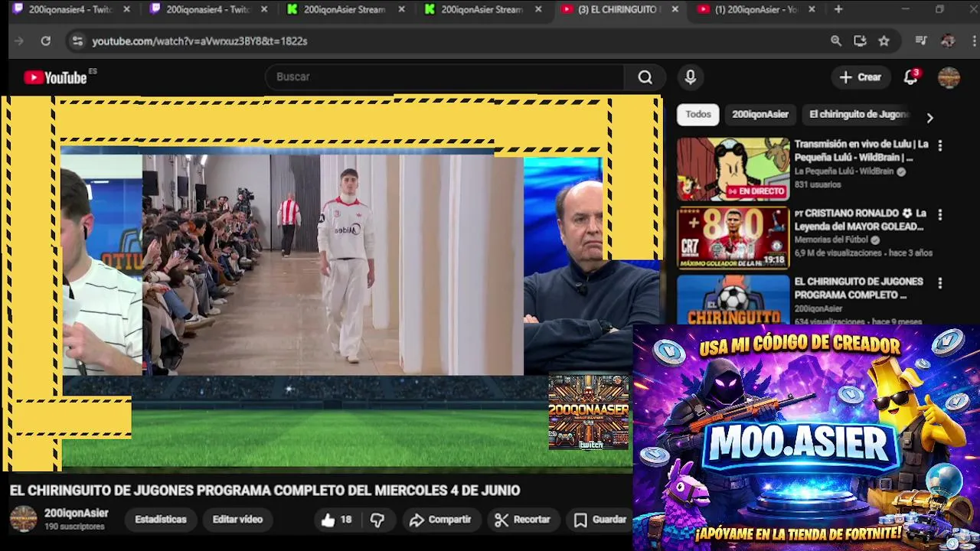Image resolution: width=980 pixels, height=551 pixels.
Task: Open 'EL CHIRINGUITO DE JUGONES PROGRAMA COMPLETO' sidebar title
Action: (858, 288)
